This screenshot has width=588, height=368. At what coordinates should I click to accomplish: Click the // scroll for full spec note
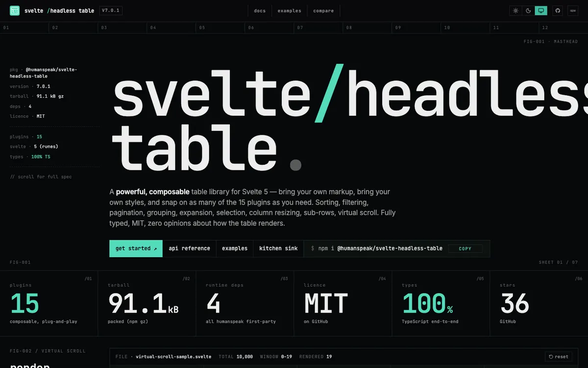[41, 177]
